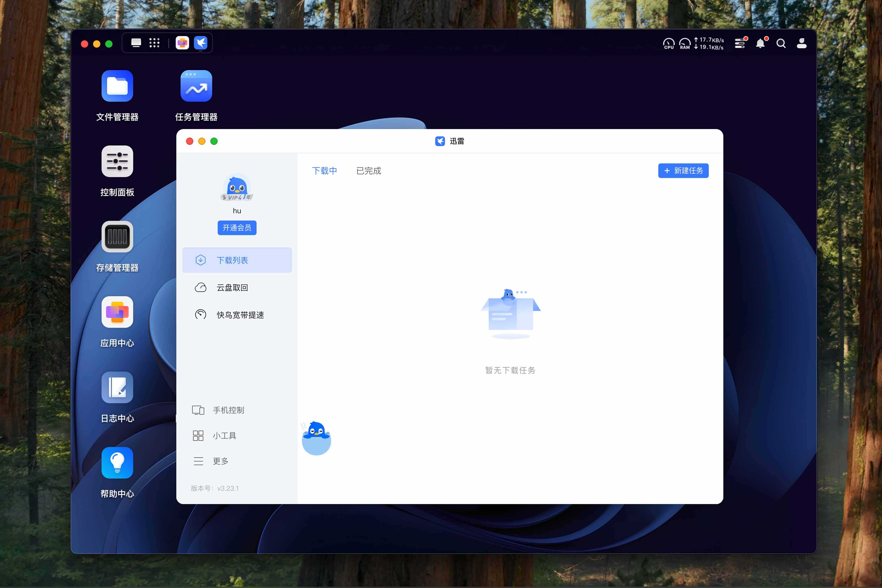This screenshot has width=882, height=588.
Task: Show desktop via monitor icon
Action: tap(136, 43)
